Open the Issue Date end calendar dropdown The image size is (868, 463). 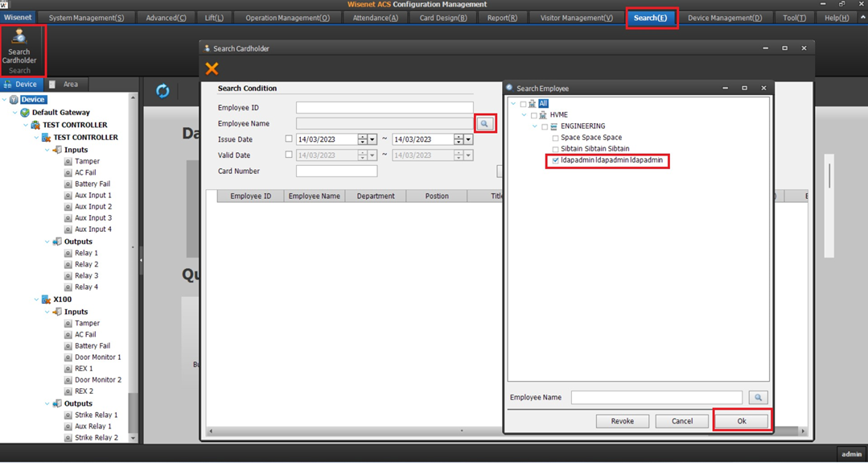pyautogui.click(x=469, y=139)
